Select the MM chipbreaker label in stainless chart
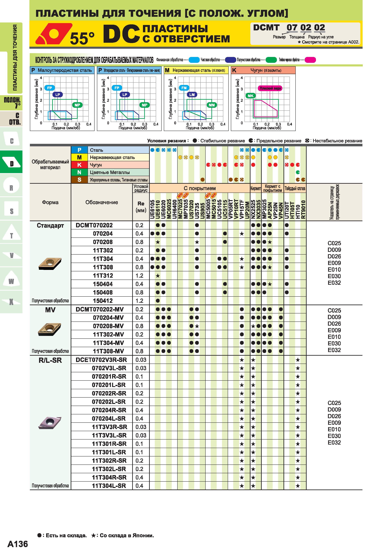This screenshot has width=392, height=555. [x=212, y=105]
